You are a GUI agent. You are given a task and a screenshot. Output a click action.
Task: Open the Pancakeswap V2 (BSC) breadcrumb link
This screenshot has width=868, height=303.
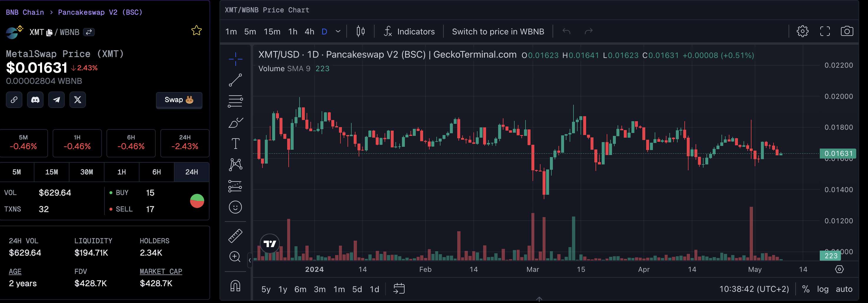100,12
